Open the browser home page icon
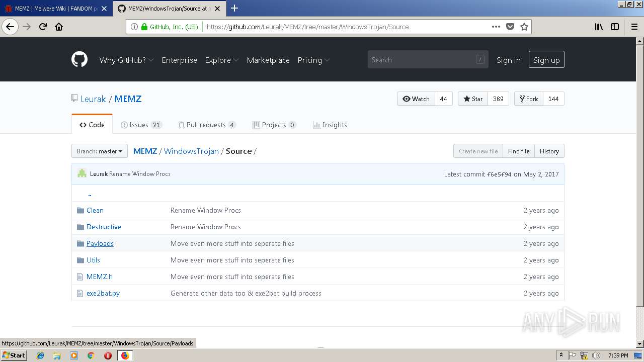Screen dimensions: 644x362 tap(59, 27)
